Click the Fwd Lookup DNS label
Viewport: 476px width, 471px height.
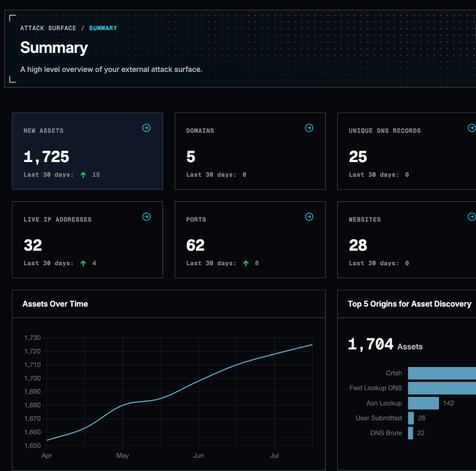(376, 388)
